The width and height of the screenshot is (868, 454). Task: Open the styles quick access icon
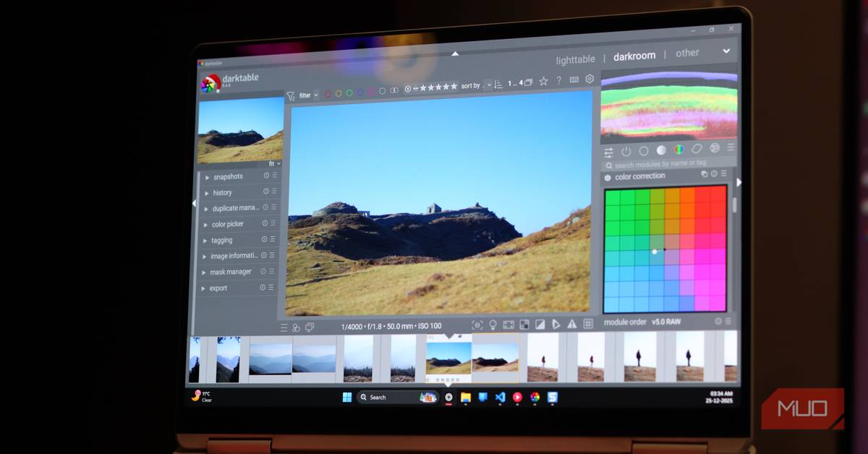pyautogui.click(x=296, y=328)
